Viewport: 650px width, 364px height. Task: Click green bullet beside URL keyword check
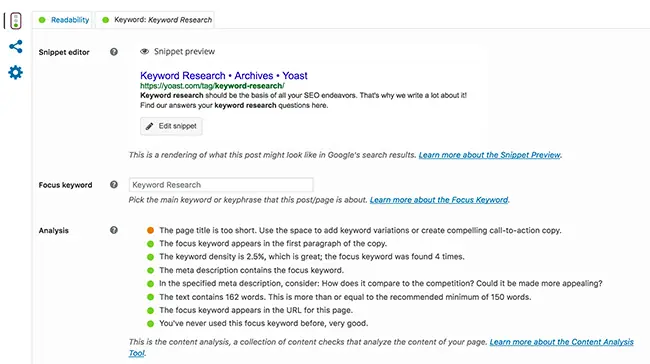[150, 310]
